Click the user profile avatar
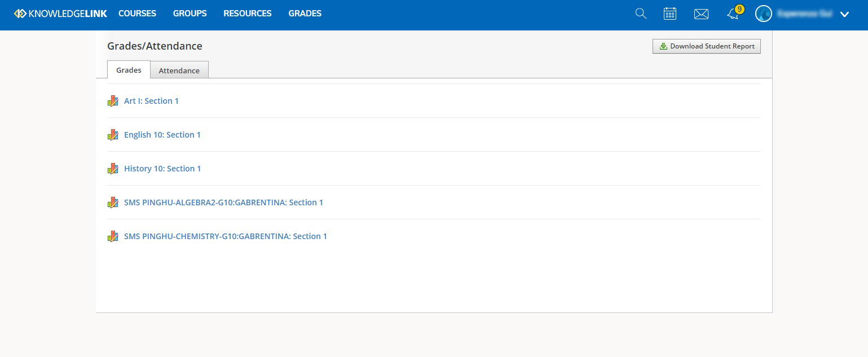Screen dimensions: 868x357 pos(763,14)
